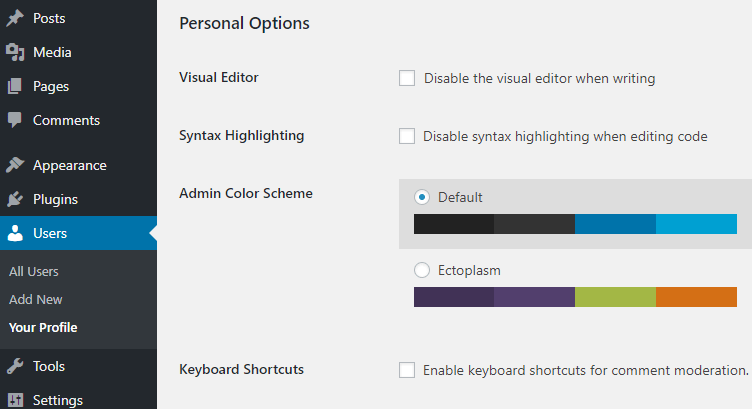752x409 pixels.
Task: Click the Plugins plug icon
Action: [x=15, y=199]
